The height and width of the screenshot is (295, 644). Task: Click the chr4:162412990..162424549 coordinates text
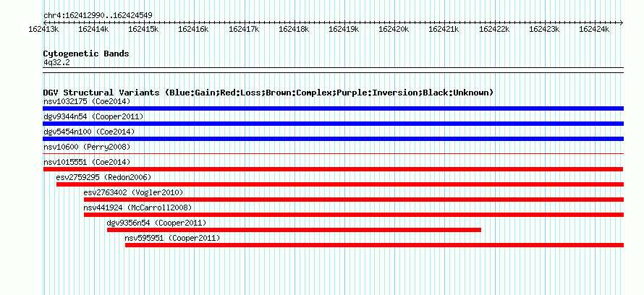point(98,16)
